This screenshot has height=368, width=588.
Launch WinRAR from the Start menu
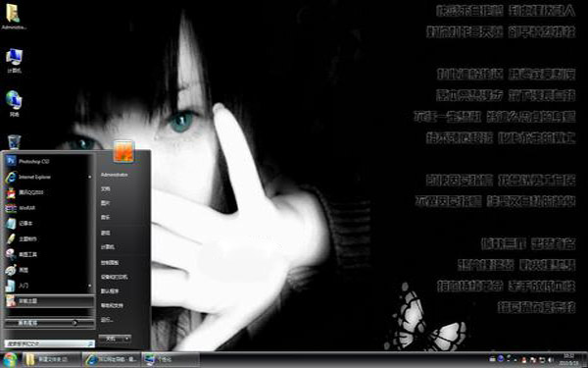pos(49,208)
